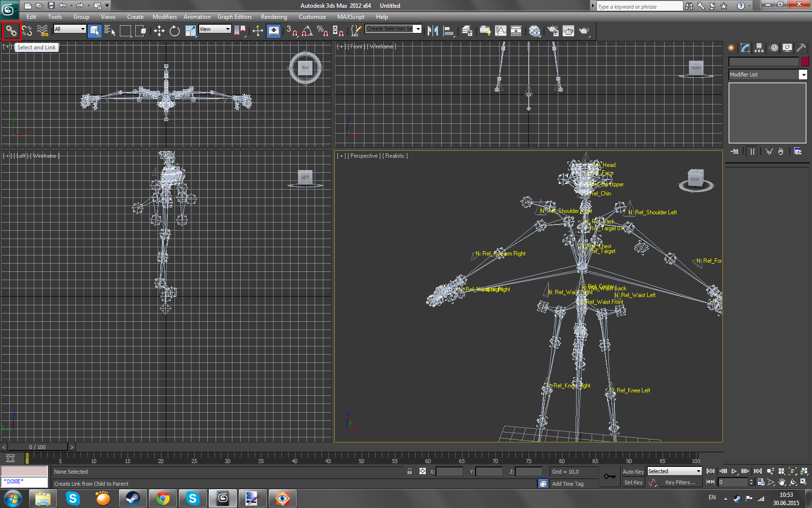The image size is (812, 508).
Task: Select the Select and Link tool
Action: (x=11, y=31)
